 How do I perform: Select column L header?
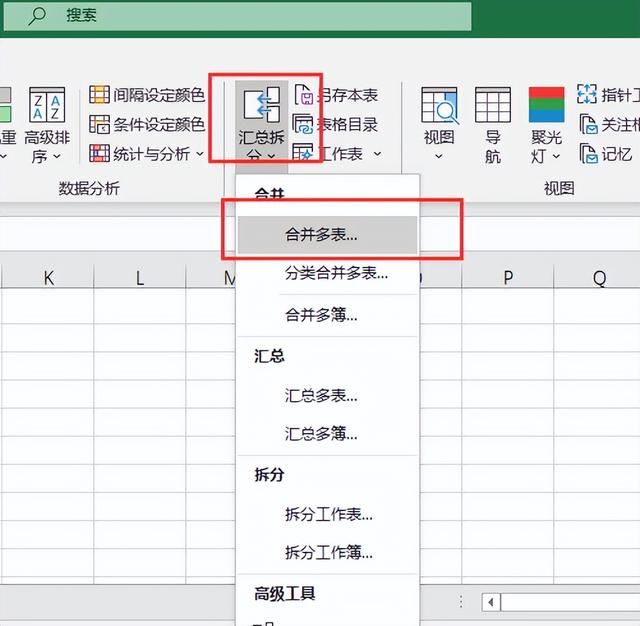coord(140,277)
